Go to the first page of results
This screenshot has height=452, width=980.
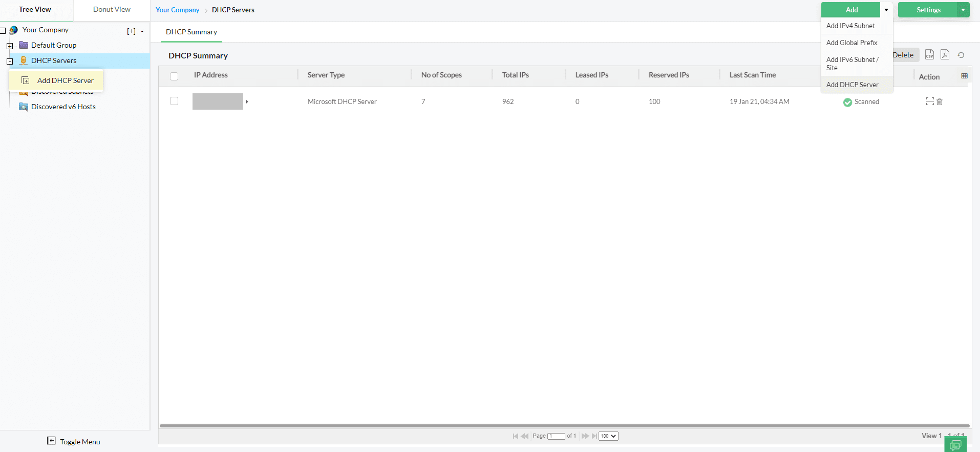[516, 436]
